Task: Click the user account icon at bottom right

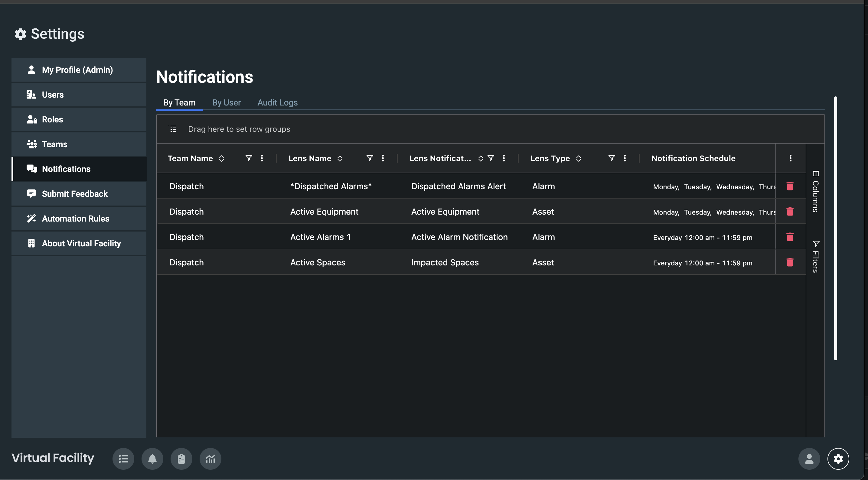Action: (809, 459)
